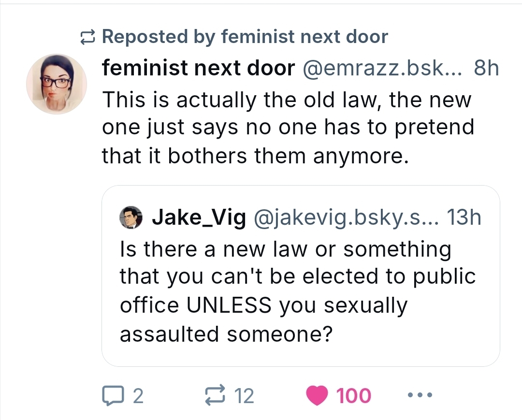Click the like count of 100
This screenshot has width=522, height=420.
[x=354, y=396]
